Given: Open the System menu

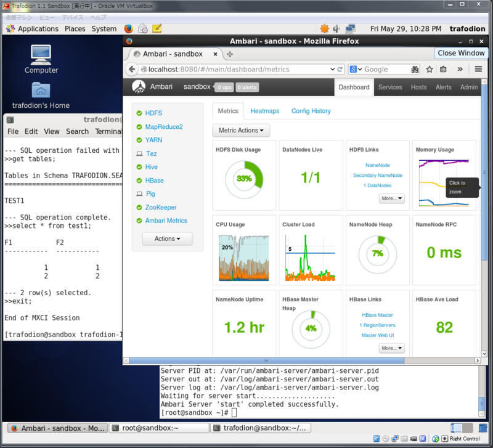Looking at the screenshot, I should coord(104,28).
